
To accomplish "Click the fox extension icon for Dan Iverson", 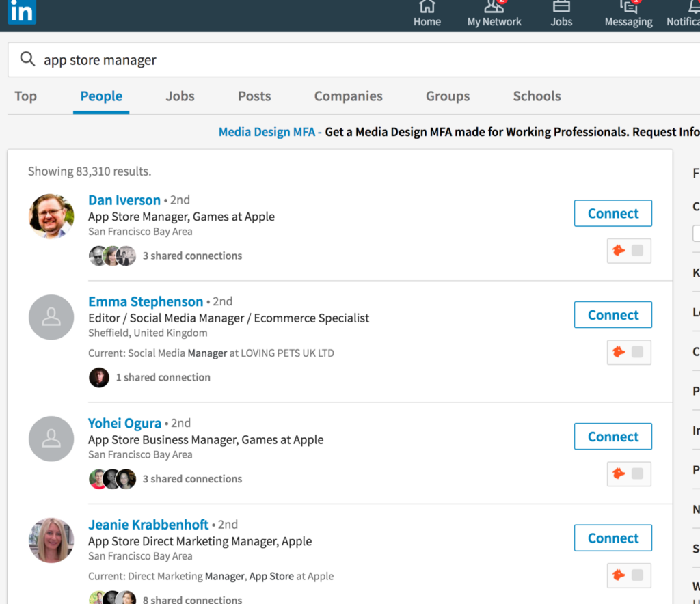I will (x=619, y=250).
